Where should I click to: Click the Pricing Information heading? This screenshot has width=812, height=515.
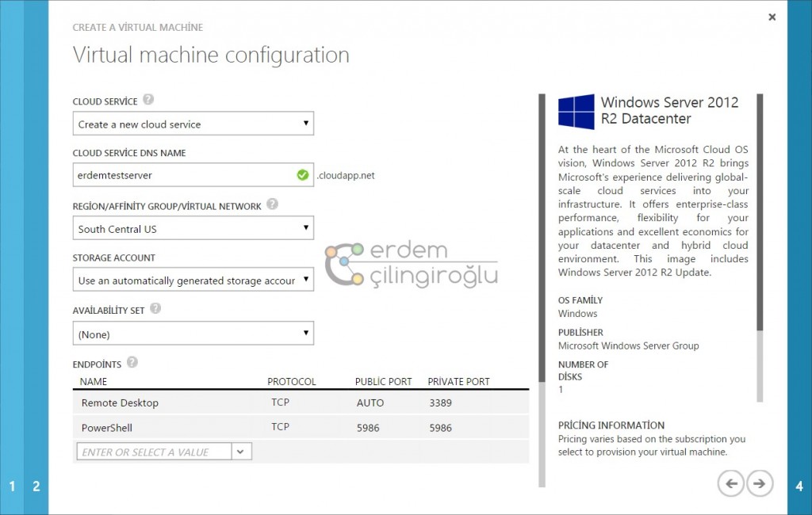611,425
